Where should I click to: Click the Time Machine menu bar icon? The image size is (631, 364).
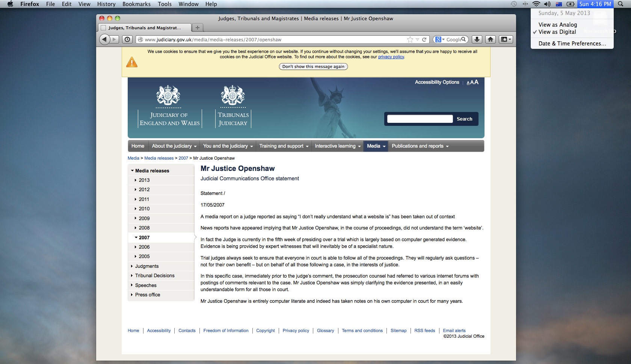(x=514, y=4)
